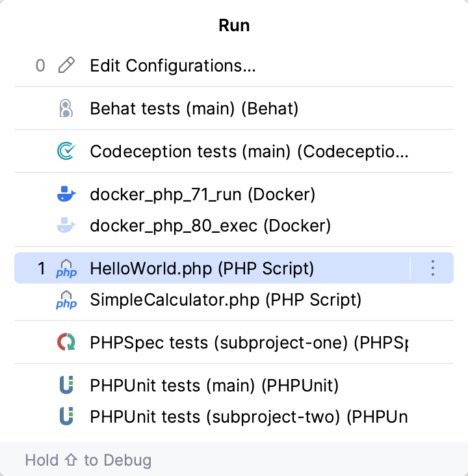This screenshot has width=468, height=476.
Task: Select Codeception tests (main) configuration
Action: (250, 152)
